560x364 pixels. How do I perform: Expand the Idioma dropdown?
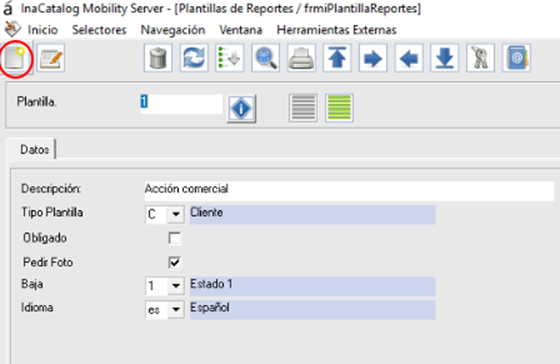coord(175,309)
